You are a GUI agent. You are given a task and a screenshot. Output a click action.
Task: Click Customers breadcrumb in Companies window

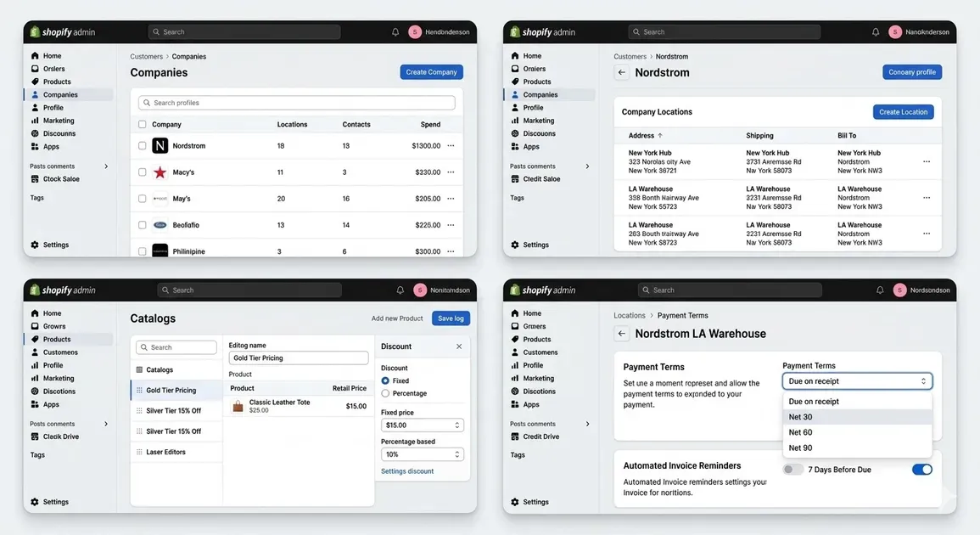pos(146,56)
